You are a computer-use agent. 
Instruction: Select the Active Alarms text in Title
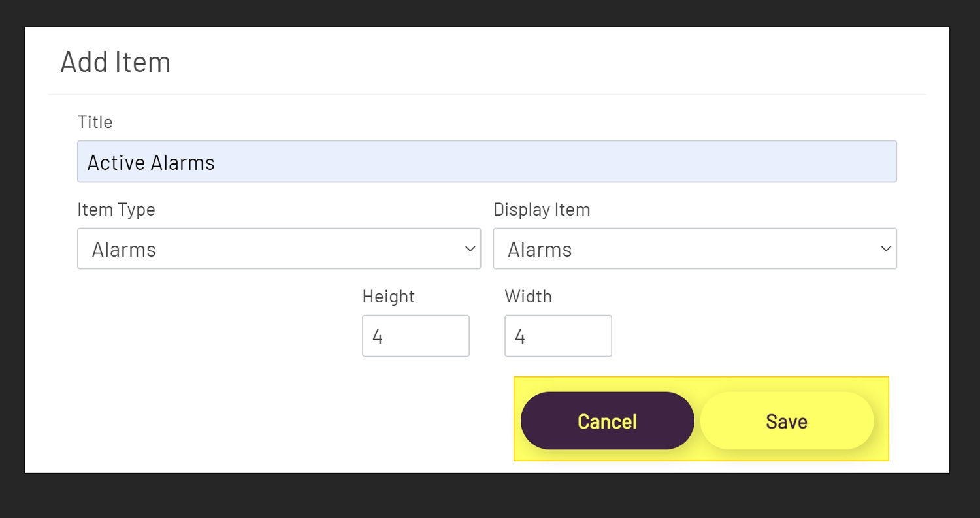click(151, 162)
